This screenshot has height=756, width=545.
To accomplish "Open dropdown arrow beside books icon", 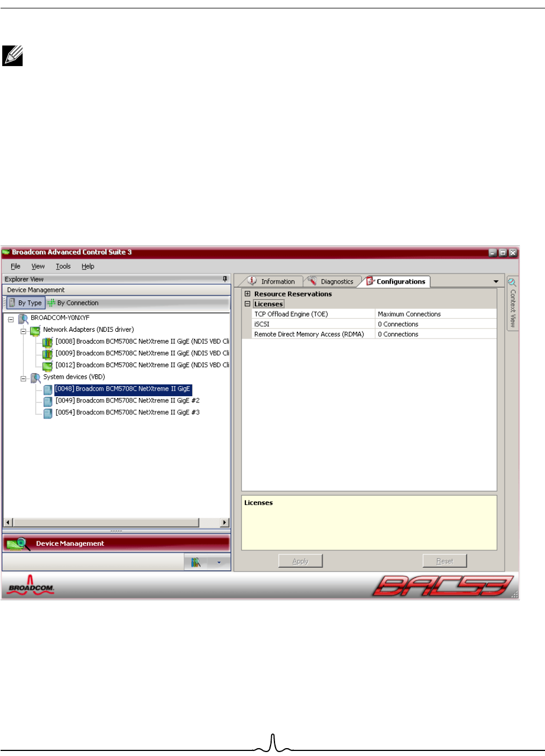I will (x=219, y=562).
